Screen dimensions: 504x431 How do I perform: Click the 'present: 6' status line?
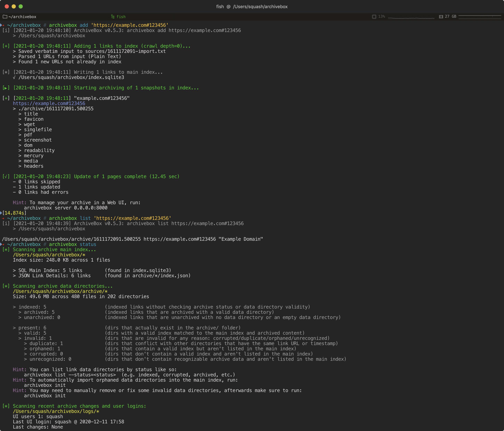(29, 328)
